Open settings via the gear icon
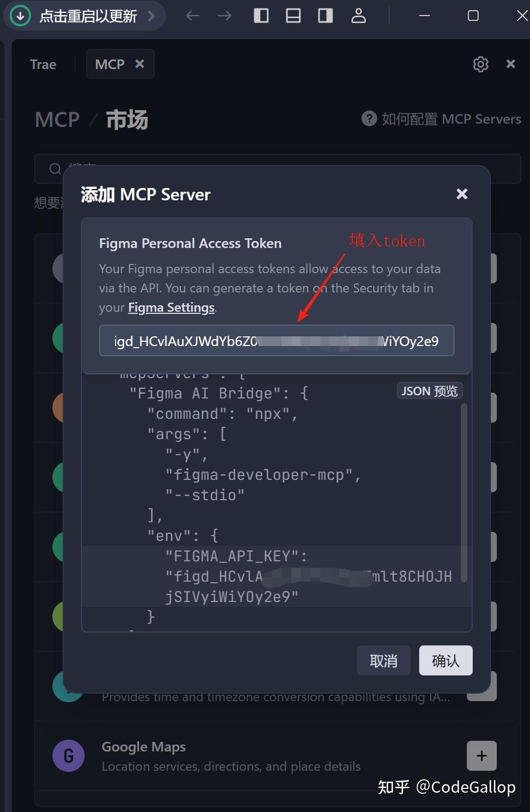The width and height of the screenshot is (530, 812). [x=481, y=64]
